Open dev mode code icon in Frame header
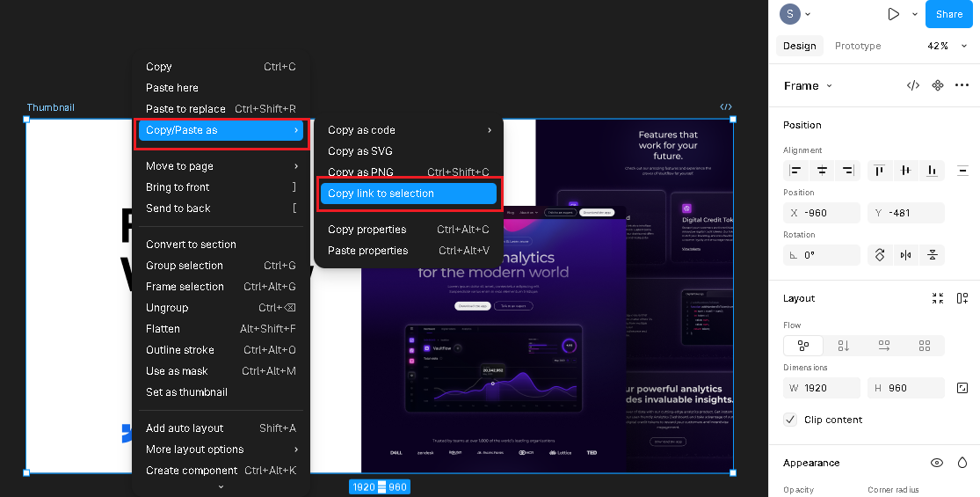Image resolution: width=980 pixels, height=497 pixels. pos(913,85)
